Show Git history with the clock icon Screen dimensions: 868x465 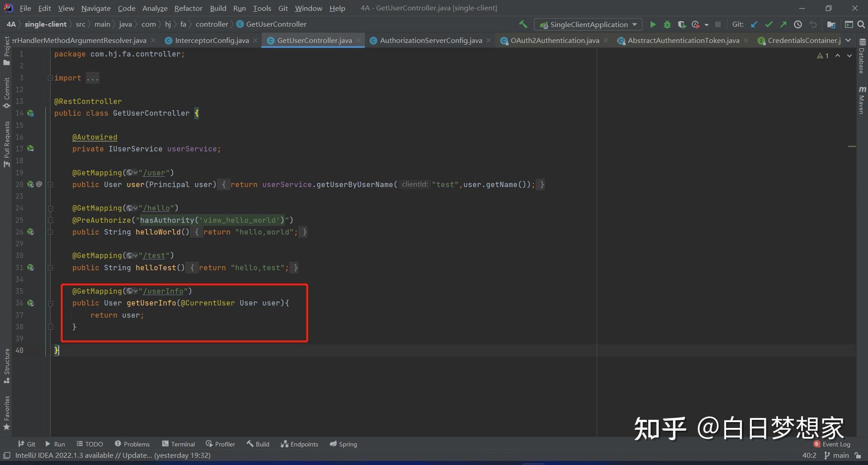click(798, 24)
